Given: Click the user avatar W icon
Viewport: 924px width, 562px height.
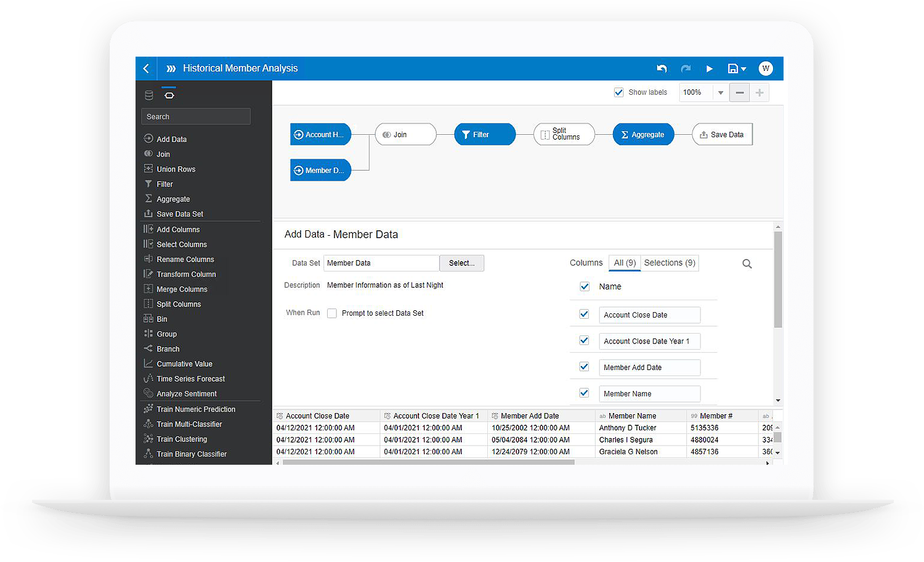Looking at the screenshot, I should pos(766,68).
